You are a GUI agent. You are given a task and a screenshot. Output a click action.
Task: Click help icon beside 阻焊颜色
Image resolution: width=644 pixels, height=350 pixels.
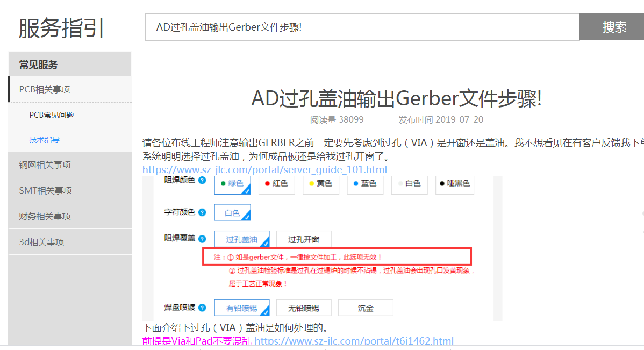coord(202,180)
